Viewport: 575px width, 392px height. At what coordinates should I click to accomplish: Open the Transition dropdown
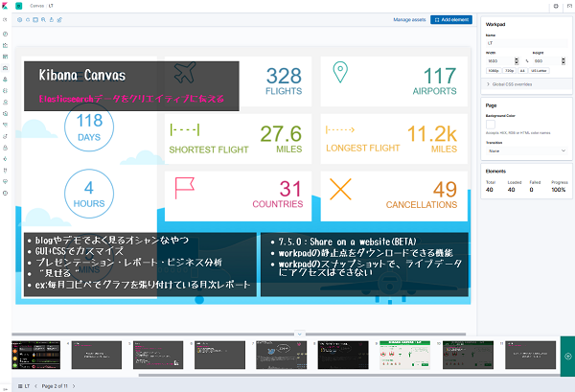(x=526, y=150)
